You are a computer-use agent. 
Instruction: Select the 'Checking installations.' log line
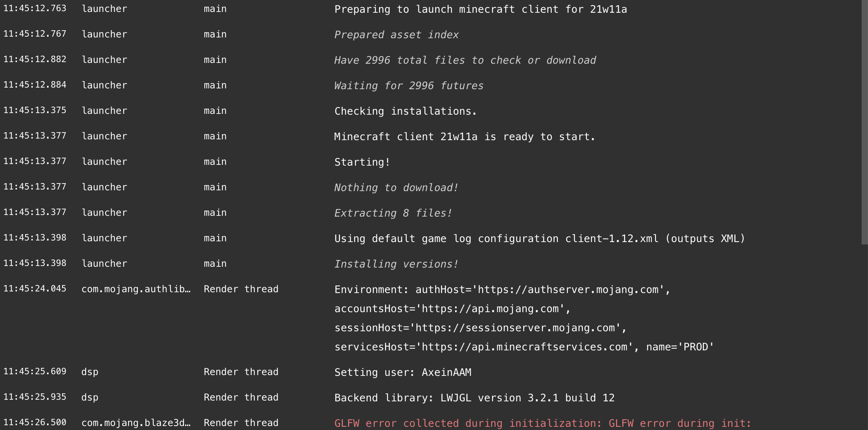[405, 111]
